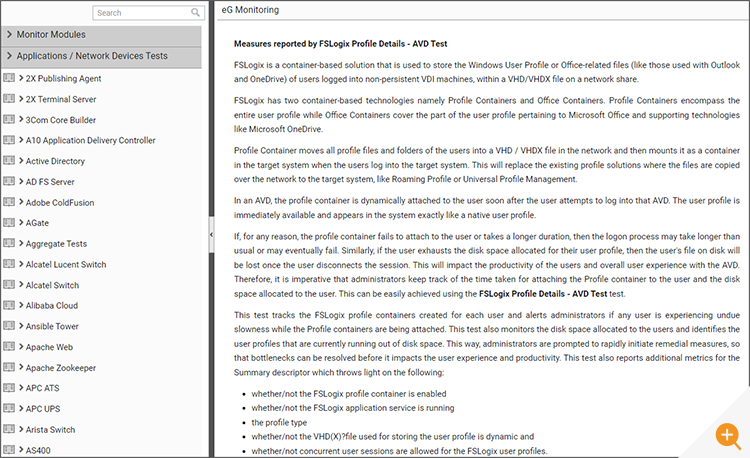This screenshot has height=458, width=750.
Task: Click the book icon beside Alibaba Cloud
Action: click(x=9, y=305)
